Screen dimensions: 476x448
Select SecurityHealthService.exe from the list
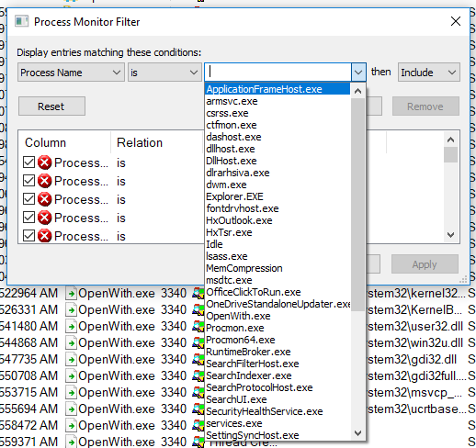pyautogui.click(x=278, y=411)
